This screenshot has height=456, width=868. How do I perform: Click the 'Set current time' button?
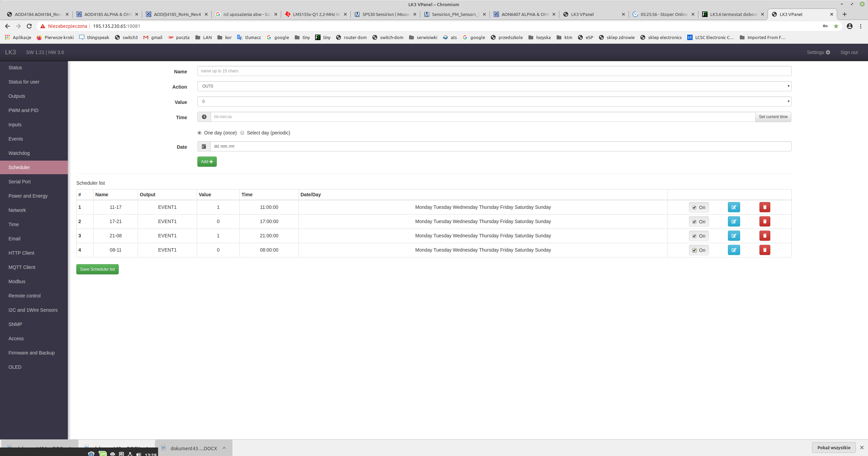773,117
